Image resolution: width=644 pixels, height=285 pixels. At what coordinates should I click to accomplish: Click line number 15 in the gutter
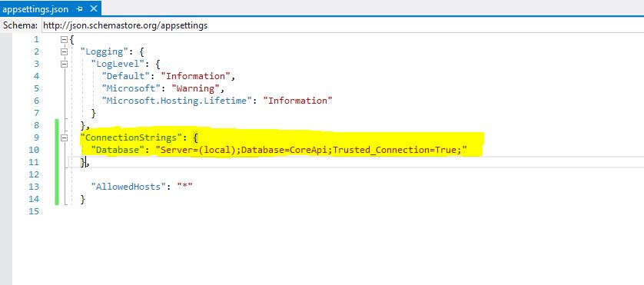[34, 211]
